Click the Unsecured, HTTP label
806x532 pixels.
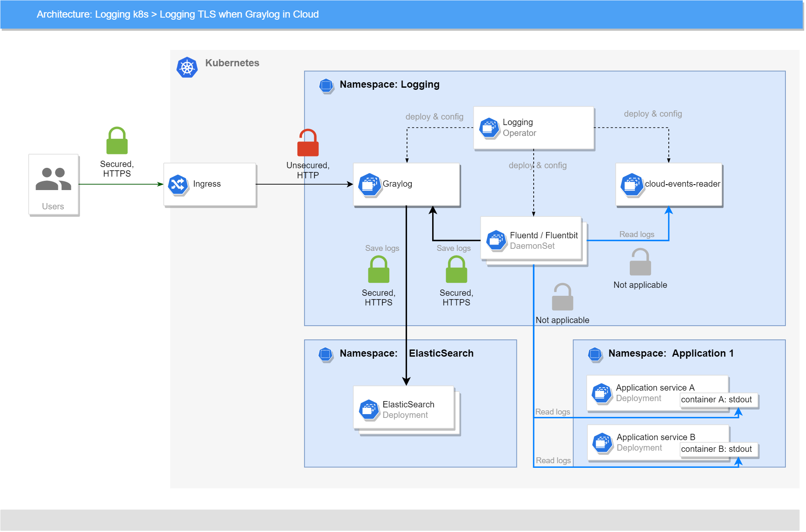point(308,170)
